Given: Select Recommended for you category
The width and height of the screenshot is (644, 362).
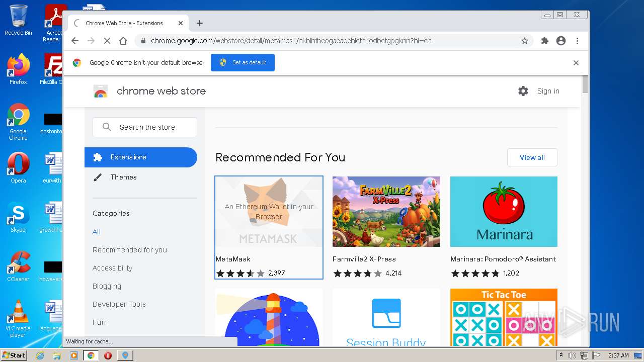Looking at the screenshot, I should (130, 250).
